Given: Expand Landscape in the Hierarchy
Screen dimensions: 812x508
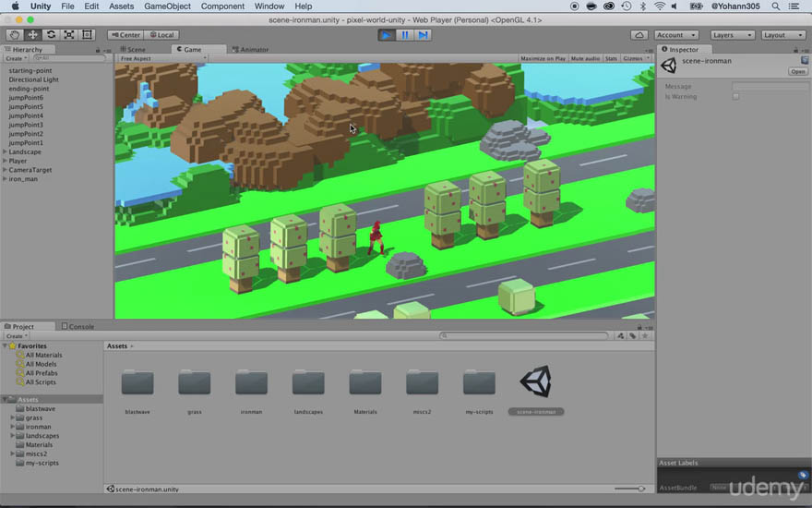Looking at the screenshot, I should pos(5,151).
